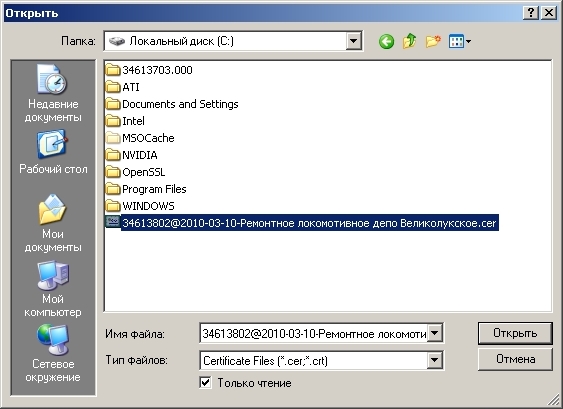Create a new folder
This screenshot has height=409, width=563.
tap(433, 41)
